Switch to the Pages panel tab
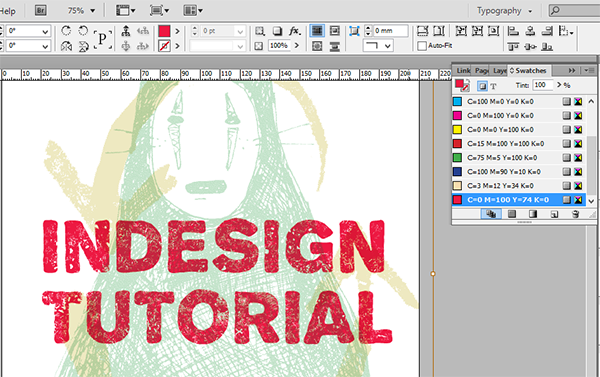 [481, 70]
